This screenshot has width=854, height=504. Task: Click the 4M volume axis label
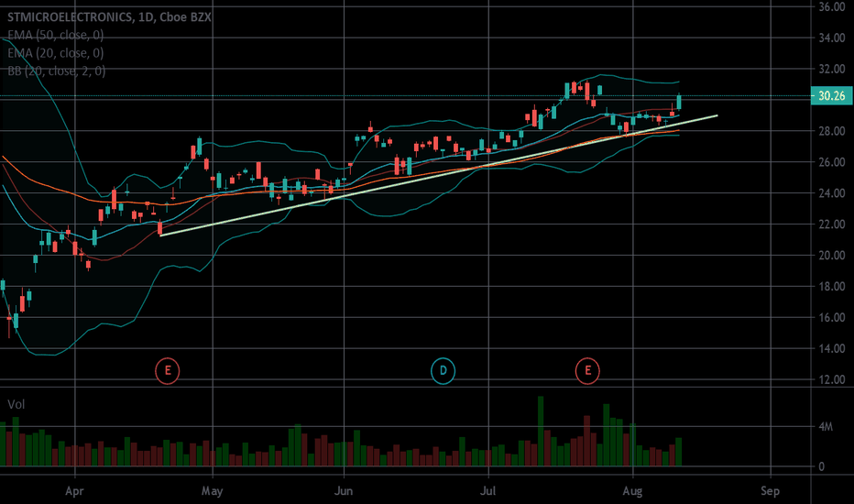[x=826, y=427]
